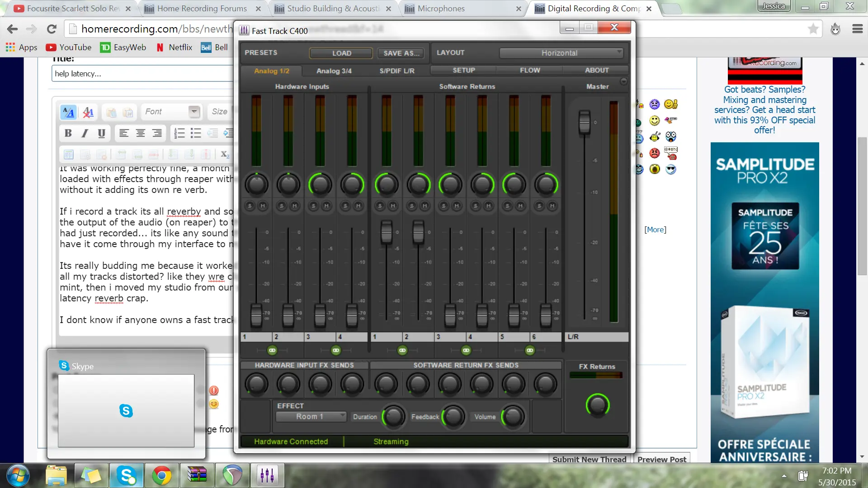Viewport: 868px width, 488px height.
Task: Click software return 1 fader handle
Action: [x=386, y=232]
